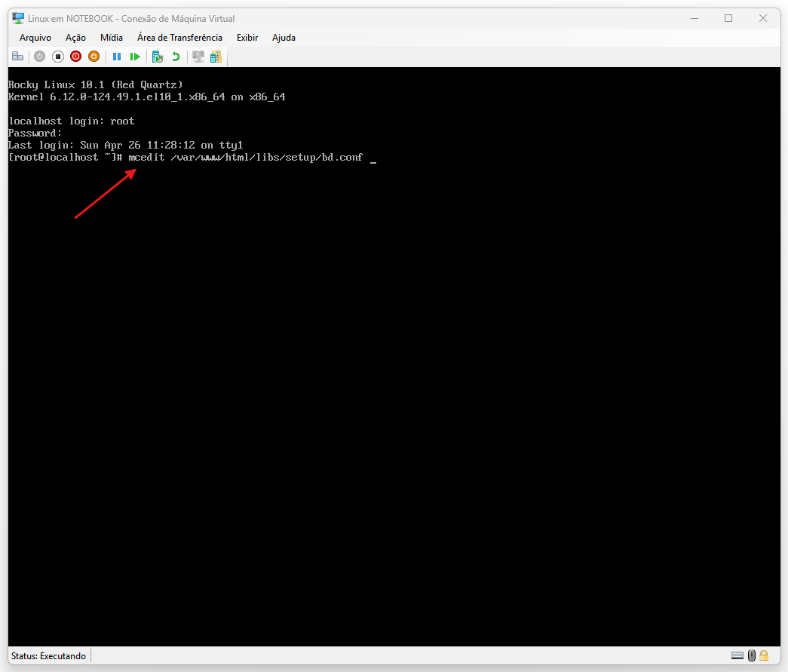Create a checkpoint from the toolbar
Image resolution: width=788 pixels, height=672 pixels.
(158, 57)
